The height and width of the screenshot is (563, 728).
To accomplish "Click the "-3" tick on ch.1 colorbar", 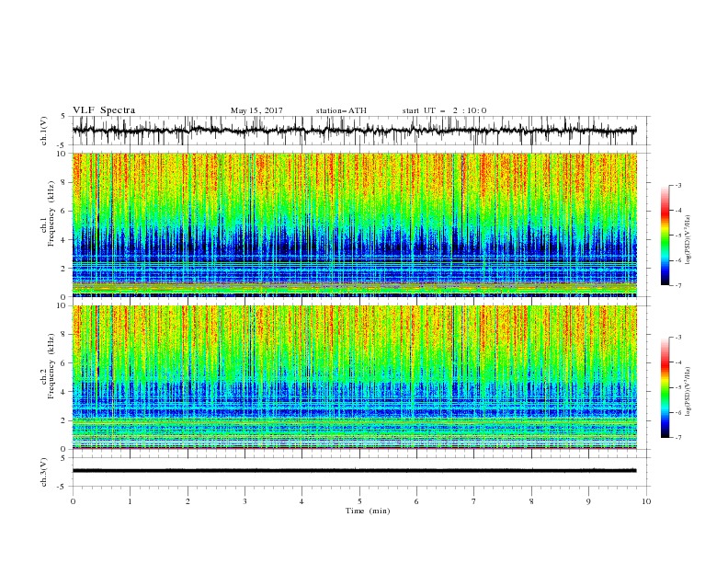I will (x=677, y=185).
